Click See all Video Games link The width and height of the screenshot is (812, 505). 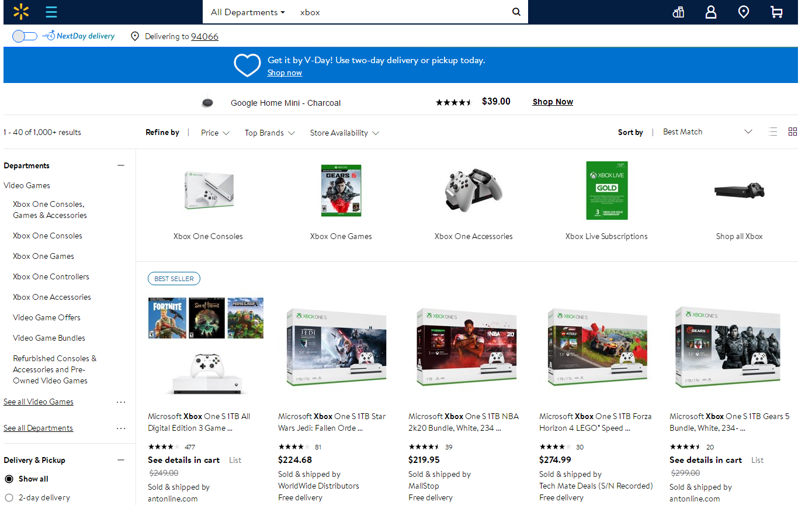click(39, 402)
